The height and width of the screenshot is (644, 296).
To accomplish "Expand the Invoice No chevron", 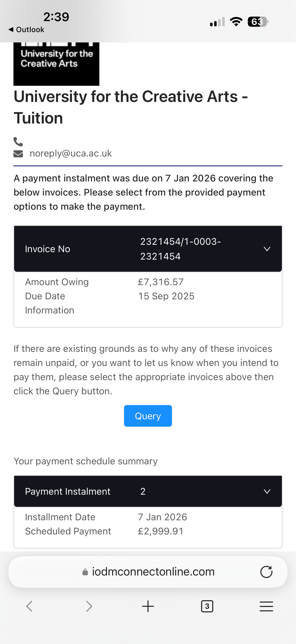I will coord(267,249).
